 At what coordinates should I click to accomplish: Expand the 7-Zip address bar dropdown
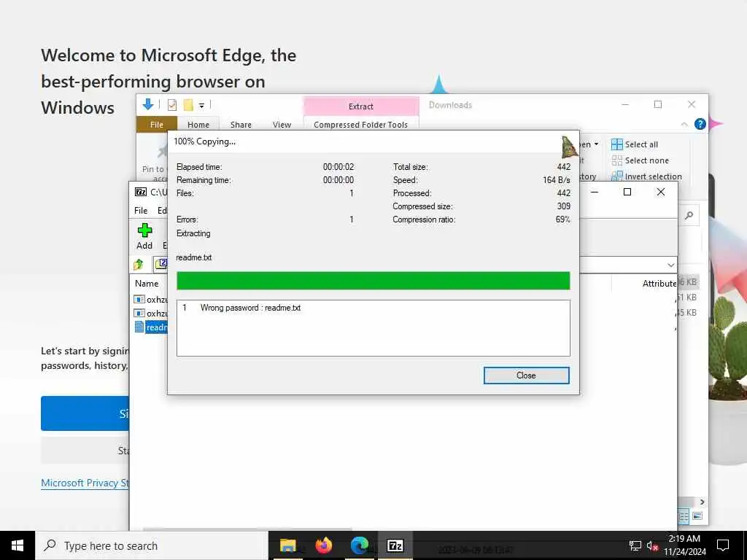coord(671,265)
